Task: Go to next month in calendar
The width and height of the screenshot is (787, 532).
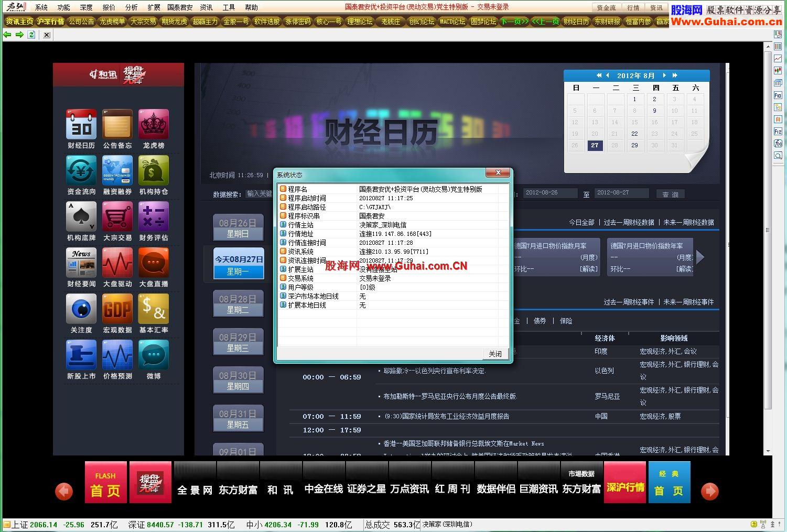Action: click(664, 75)
